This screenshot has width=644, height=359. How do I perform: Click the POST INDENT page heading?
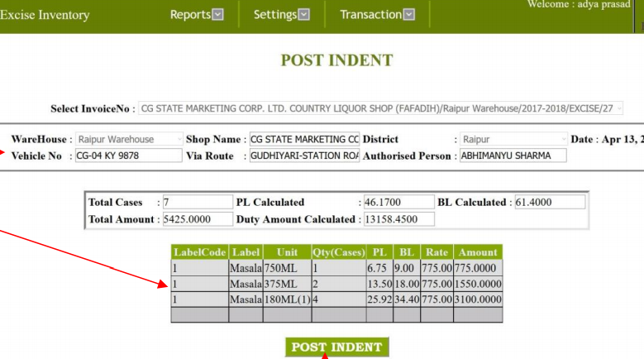point(336,60)
